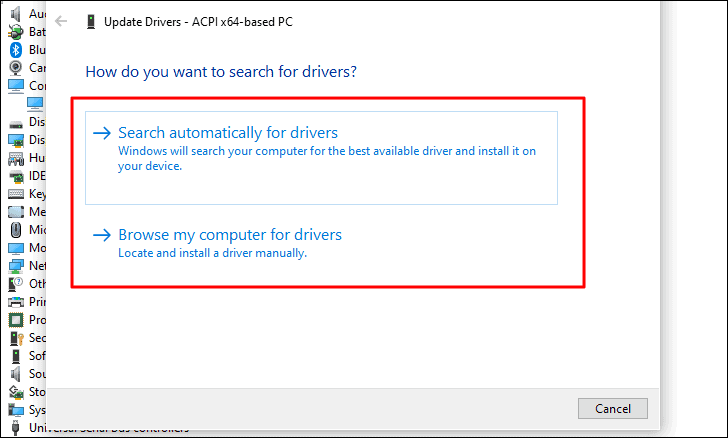Image resolution: width=728 pixels, height=438 pixels.
Task: Select the Monitors icon in Device Manager
Action: [16, 248]
